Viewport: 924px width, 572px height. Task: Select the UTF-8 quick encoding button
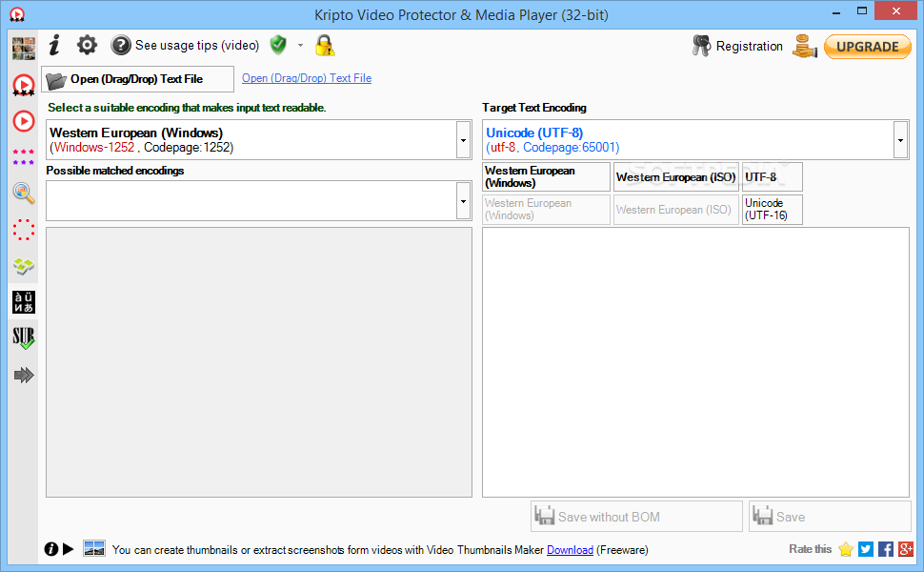(x=772, y=177)
